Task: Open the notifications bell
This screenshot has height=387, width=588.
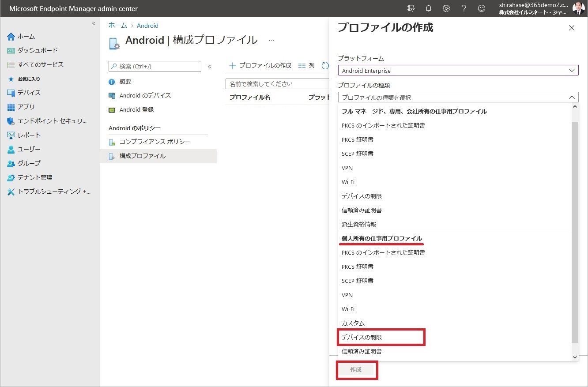Action: tap(429, 8)
